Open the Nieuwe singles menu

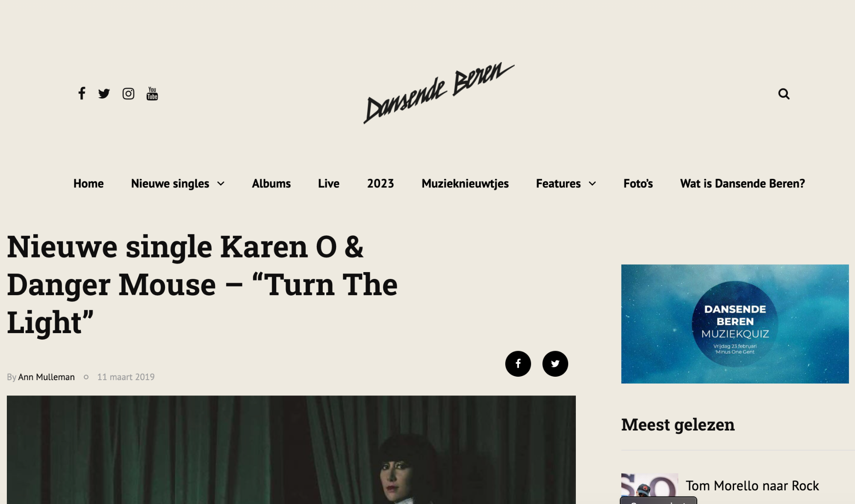coord(170,184)
